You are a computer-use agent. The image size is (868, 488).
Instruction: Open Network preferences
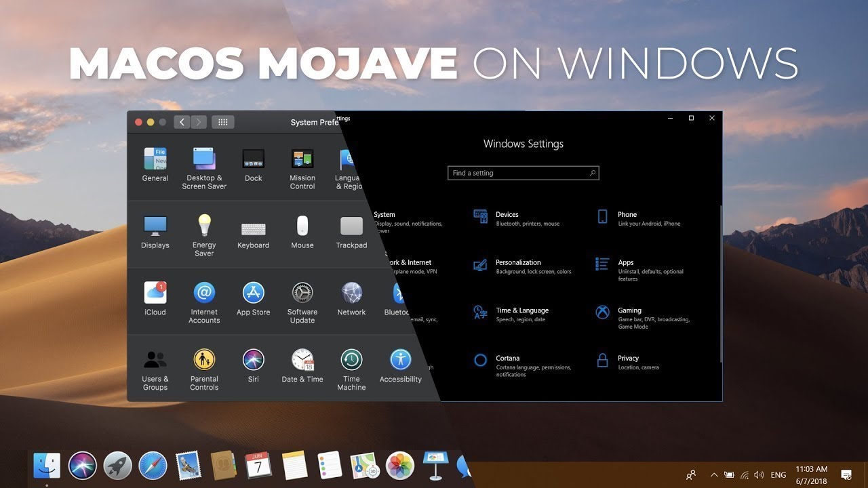(x=351, y=299)
